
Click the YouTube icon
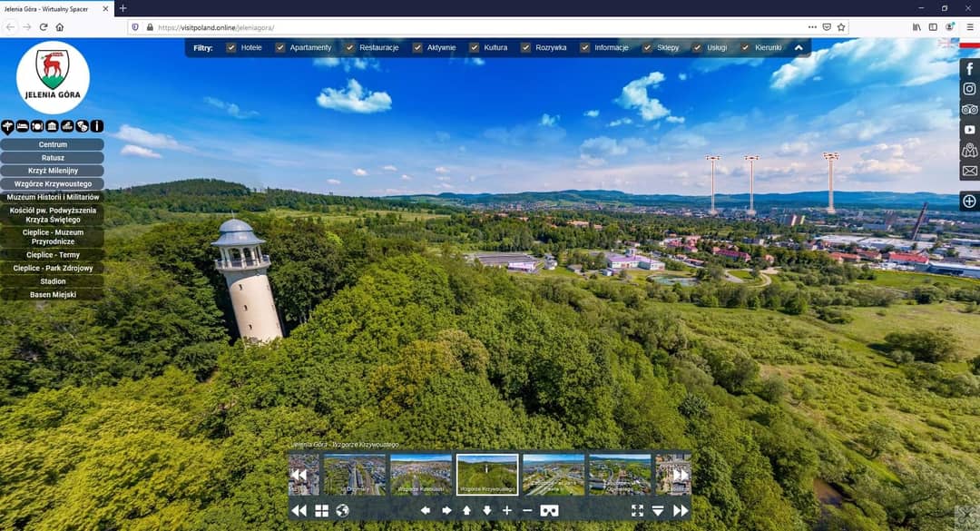click(x=969, y=131)
